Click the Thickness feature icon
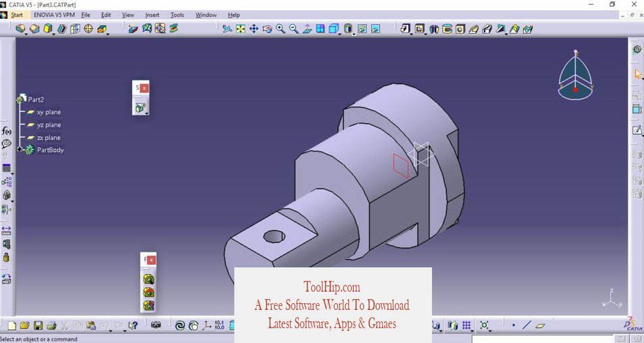Image resolution: width=644 pixels, height=343 pixels. pos(75,29)
